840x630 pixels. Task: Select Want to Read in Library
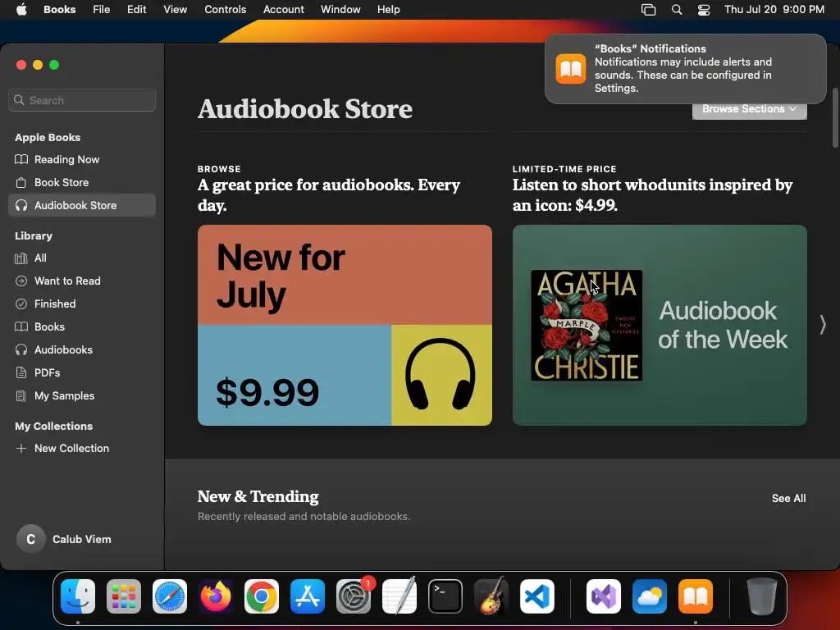click(82, 281)
